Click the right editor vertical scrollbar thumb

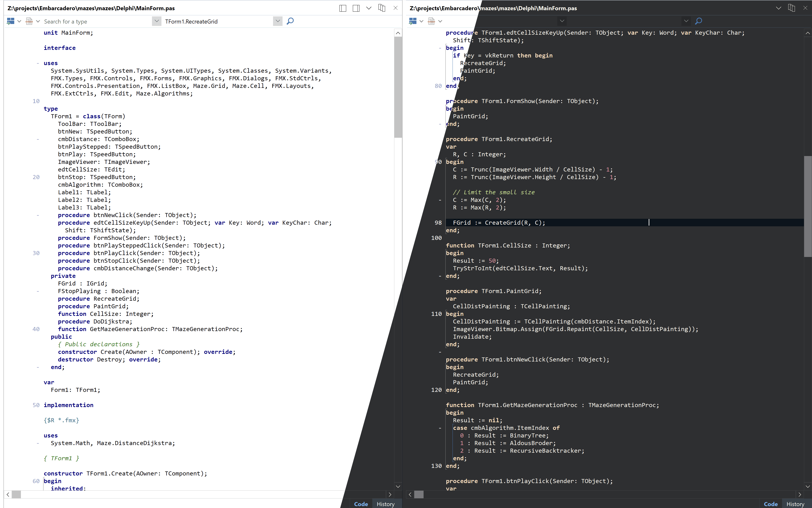pos(808,207)
